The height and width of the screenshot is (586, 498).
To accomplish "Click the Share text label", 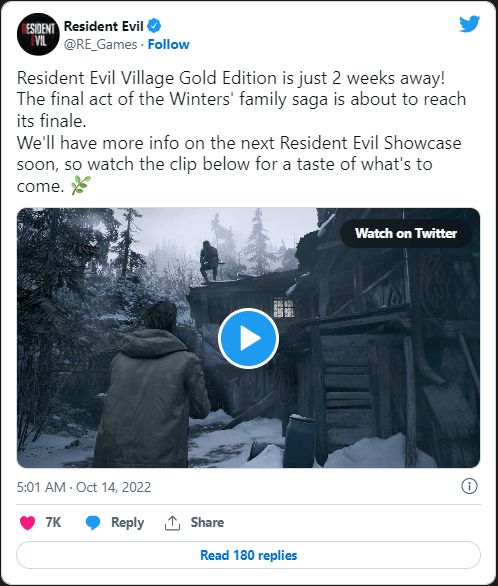I will point(207,522).
